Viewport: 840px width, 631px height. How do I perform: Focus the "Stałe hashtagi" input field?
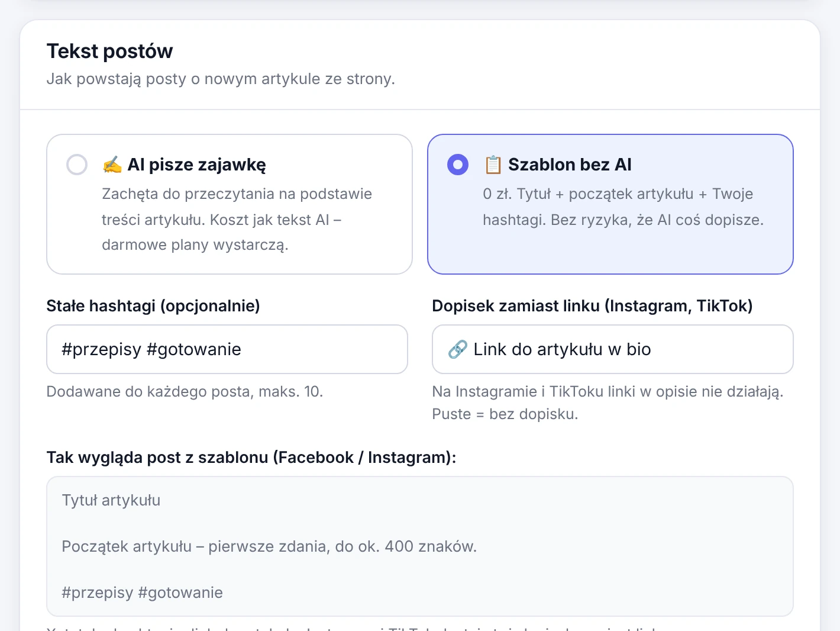[x=227, y=349]
